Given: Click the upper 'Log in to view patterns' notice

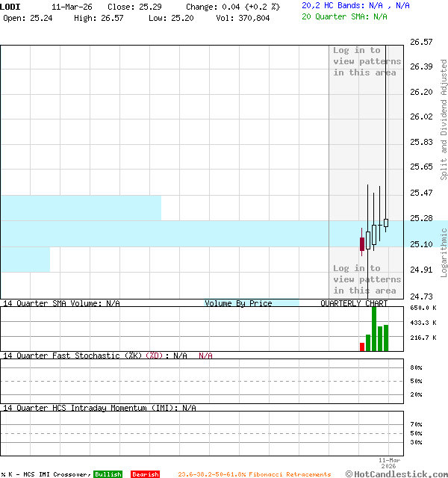Looking at the screenshot, I should click(x=367, y=61).
